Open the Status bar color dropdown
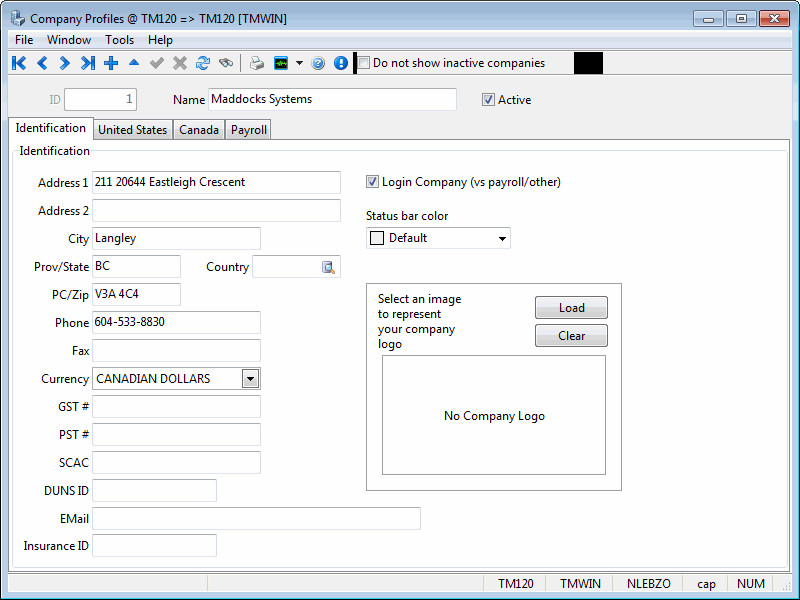The height and width of the screenshot is (600, 800). pyautogui.click(x=501, y=238)
